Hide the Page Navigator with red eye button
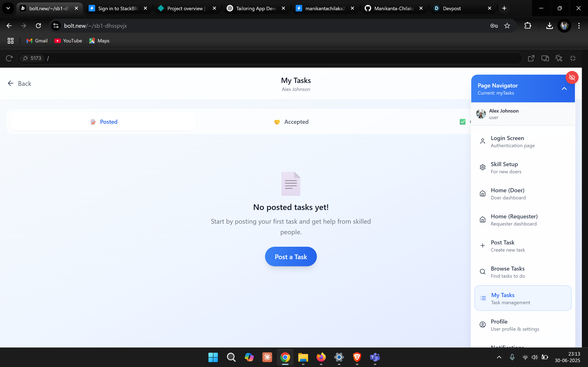588x367 pixels. click(x=572, y=78)
